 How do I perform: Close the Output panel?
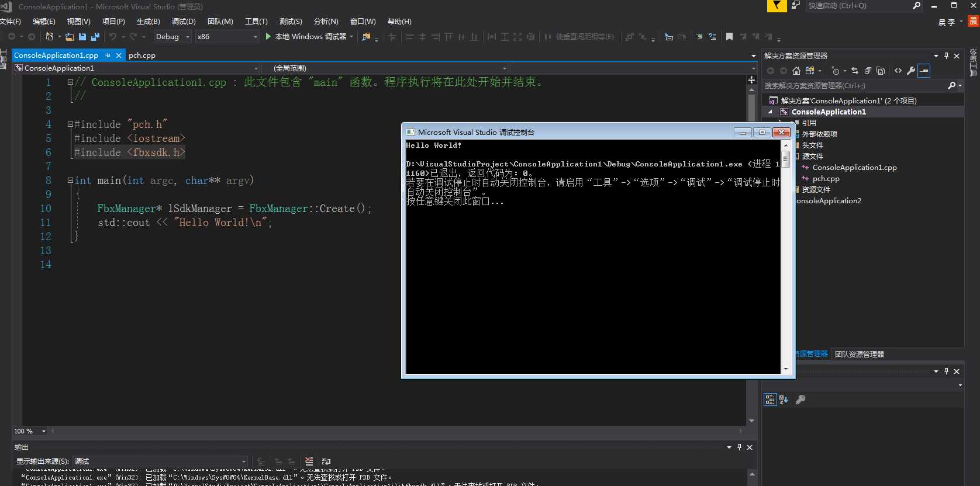click(x=750, y=447)
